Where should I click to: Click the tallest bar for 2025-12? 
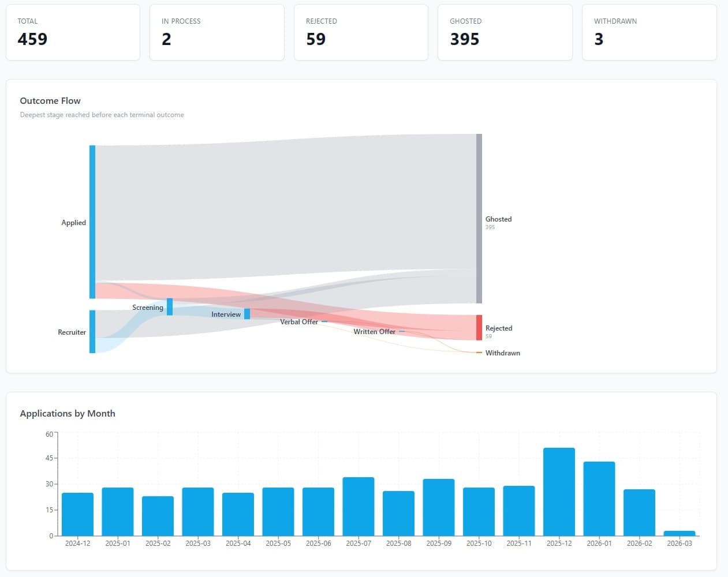(x=559, y=490)
